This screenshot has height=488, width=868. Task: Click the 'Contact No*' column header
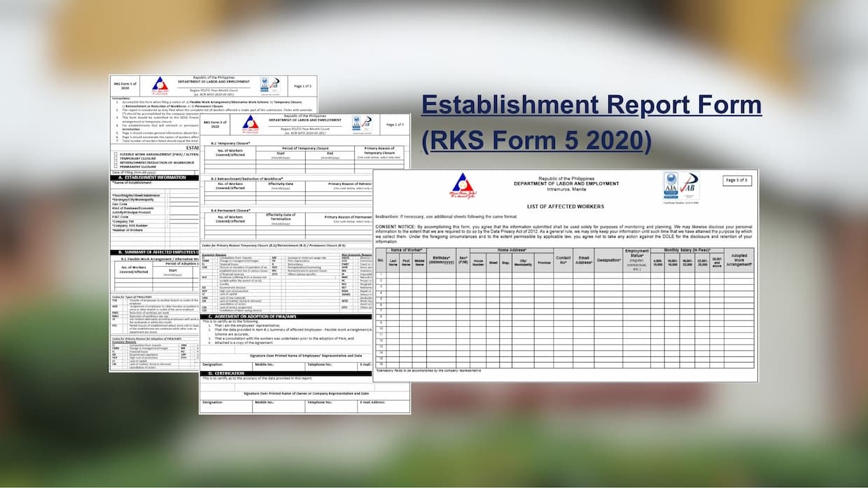[563, 260]
